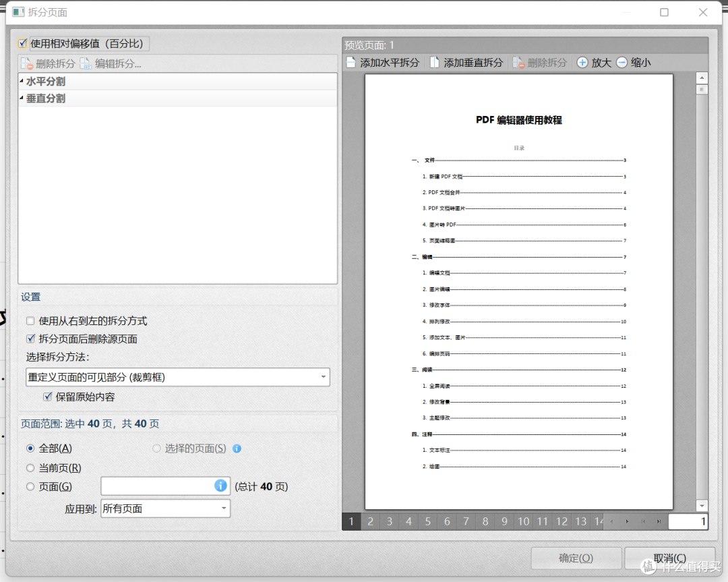Click the 确定(O) button
The width and height of the screenshot is (728, 582).
[576, 558]
